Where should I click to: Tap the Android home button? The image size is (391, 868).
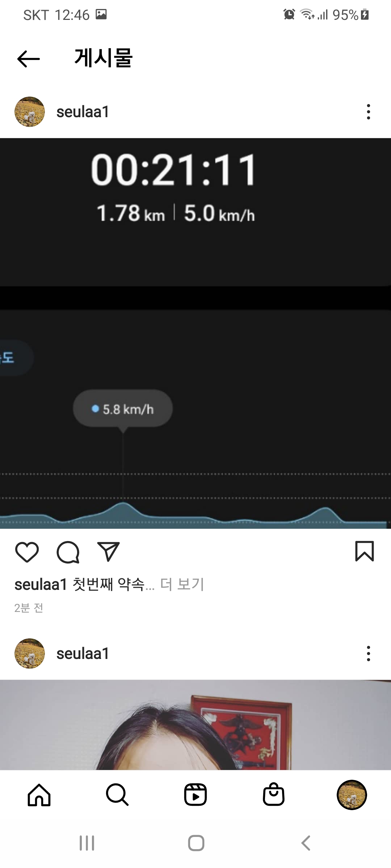coord(196,843)
